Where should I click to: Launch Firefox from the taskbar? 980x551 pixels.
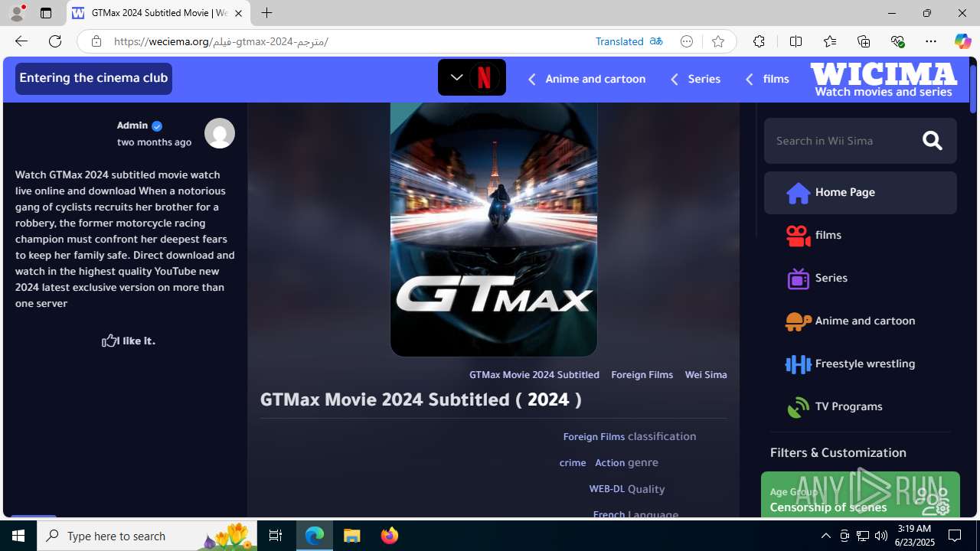[x=390, y=536]
